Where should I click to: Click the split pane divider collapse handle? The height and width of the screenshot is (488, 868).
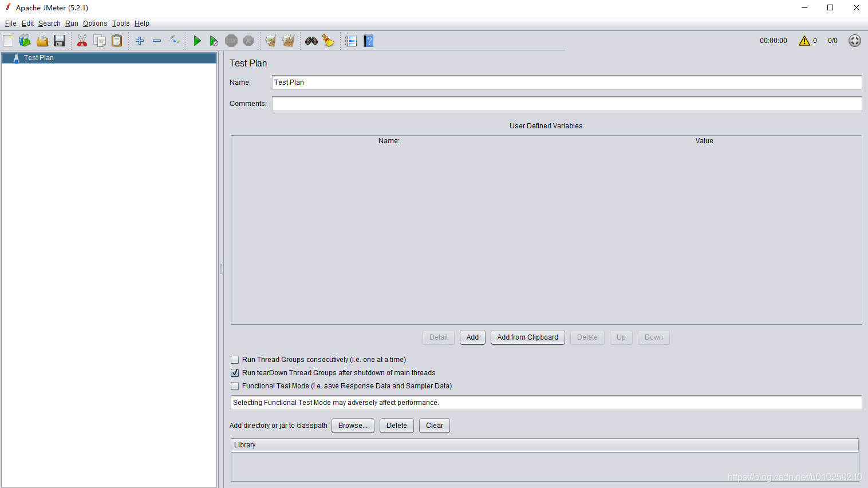(221, 269)
